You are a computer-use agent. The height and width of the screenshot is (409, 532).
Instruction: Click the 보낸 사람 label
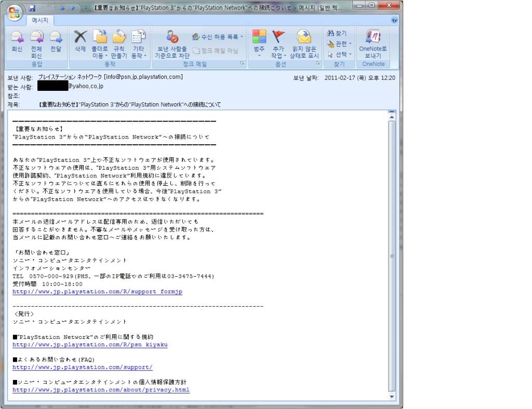coord(20,78)
